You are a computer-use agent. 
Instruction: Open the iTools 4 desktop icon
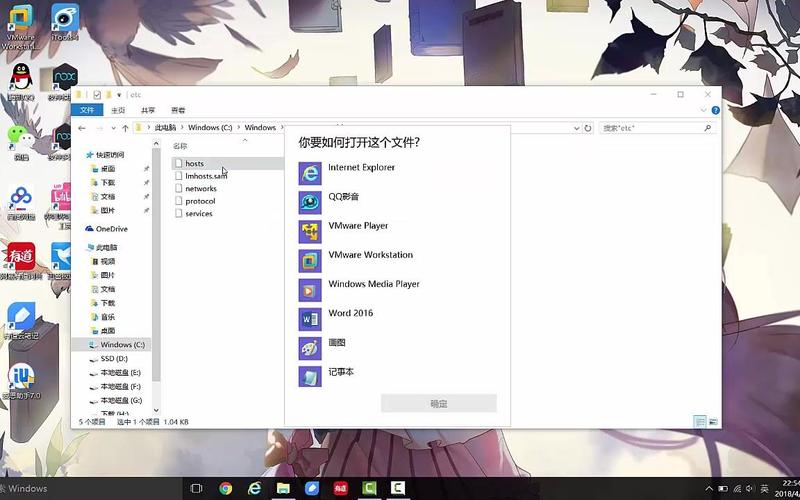pyautogui.click(x=65, y=22)
